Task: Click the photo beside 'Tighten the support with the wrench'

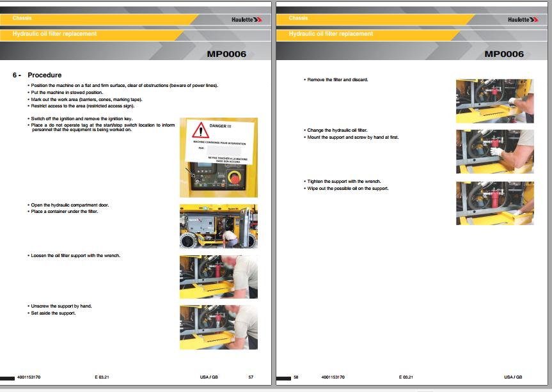Action: [494, 203]
